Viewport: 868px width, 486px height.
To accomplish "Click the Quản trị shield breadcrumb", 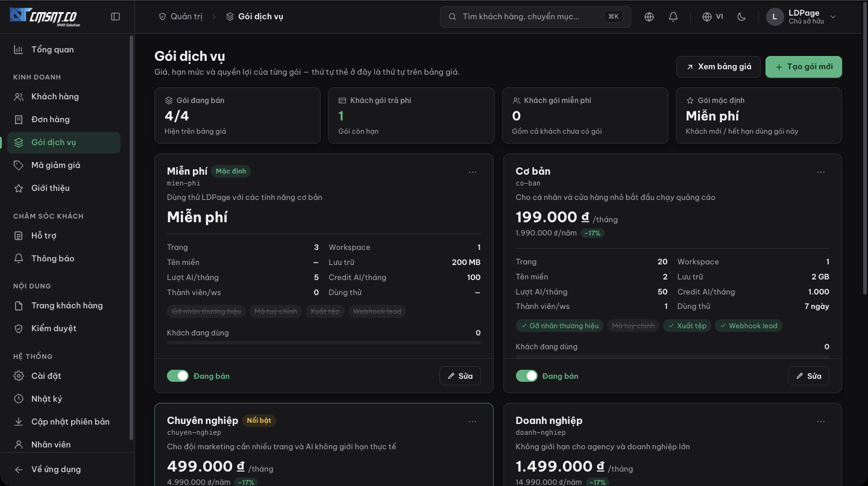I will tap(180, 17).
